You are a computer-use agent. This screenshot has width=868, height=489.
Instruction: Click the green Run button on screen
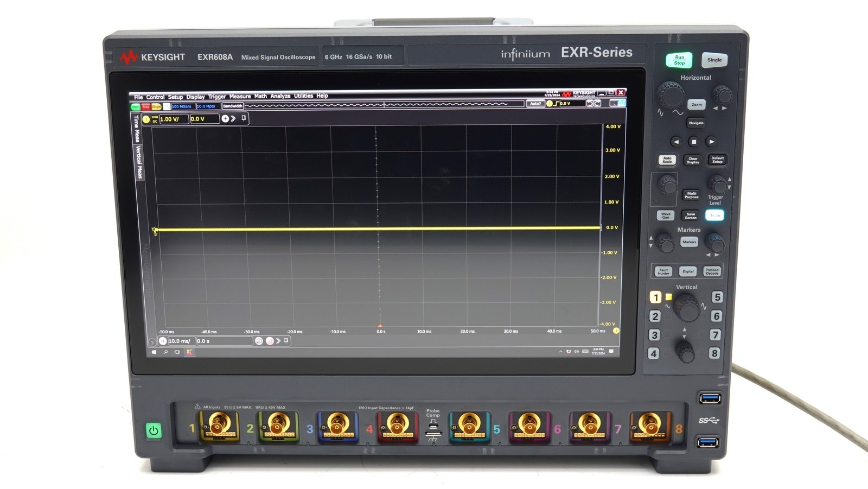click(x=136, y=107)
